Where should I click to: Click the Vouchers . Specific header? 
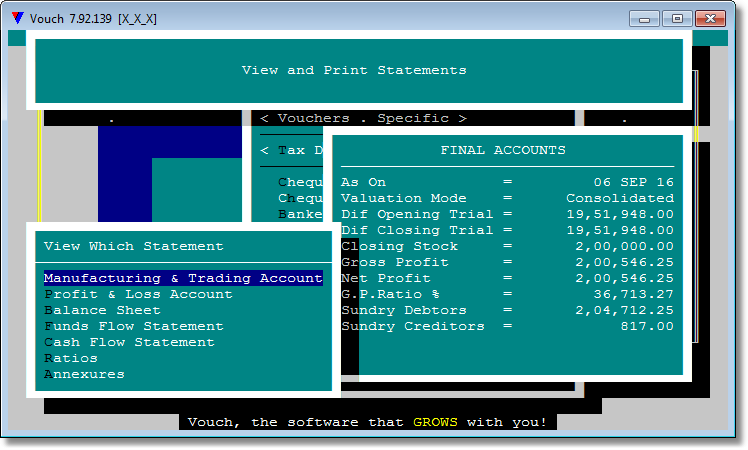364,118
